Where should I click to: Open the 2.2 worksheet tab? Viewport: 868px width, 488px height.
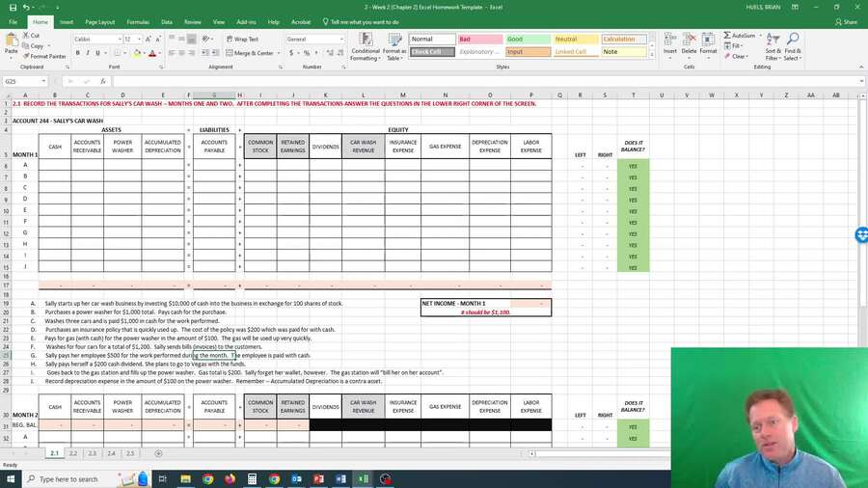point(73,453)
